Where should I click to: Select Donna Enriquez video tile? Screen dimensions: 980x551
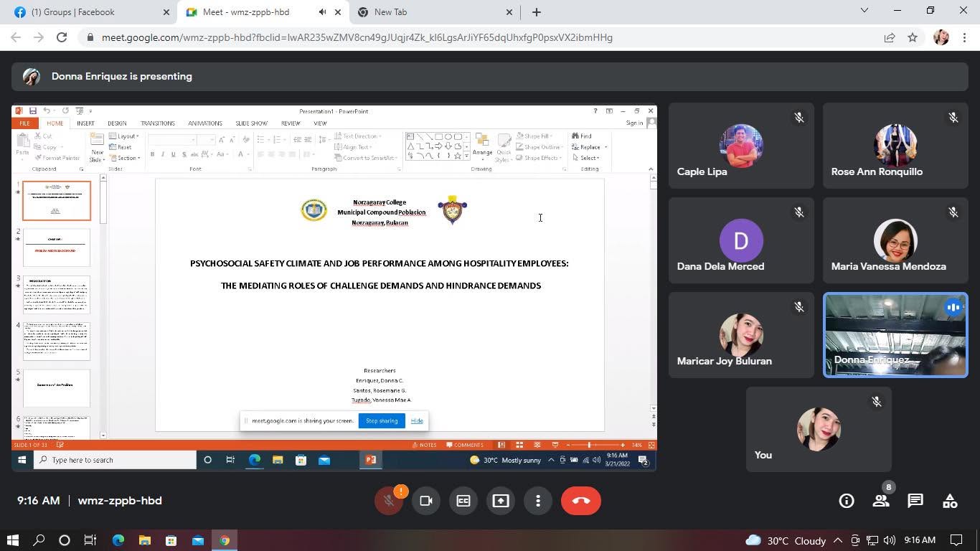point(895,335)
